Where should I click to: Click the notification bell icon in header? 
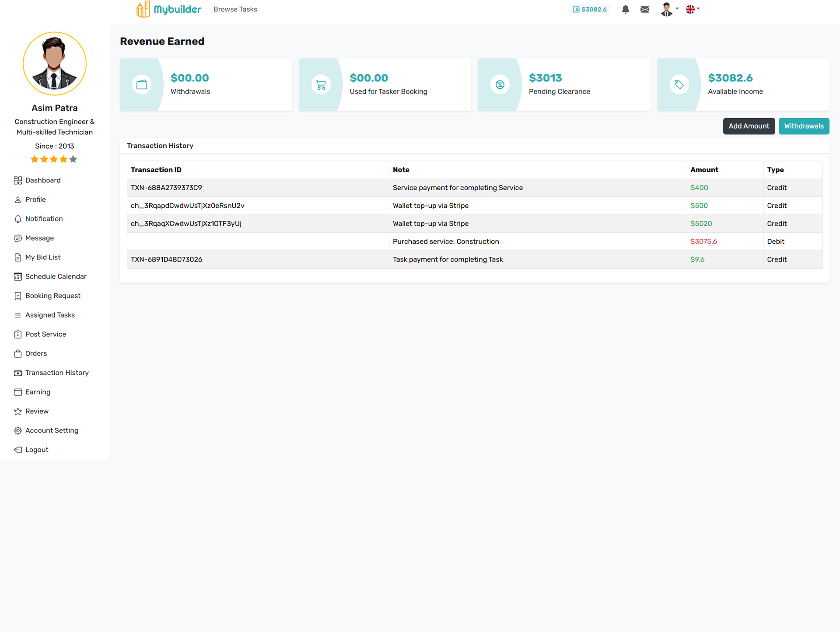(625, 9)
